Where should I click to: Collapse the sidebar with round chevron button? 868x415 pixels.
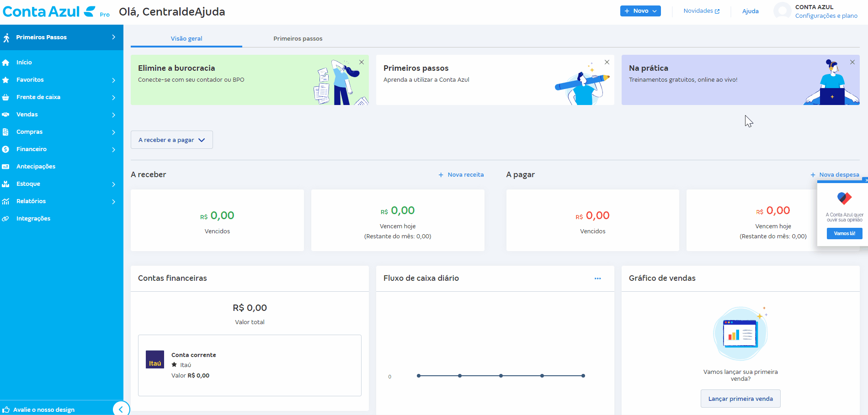pyautogui.click(x=121, y=409)
